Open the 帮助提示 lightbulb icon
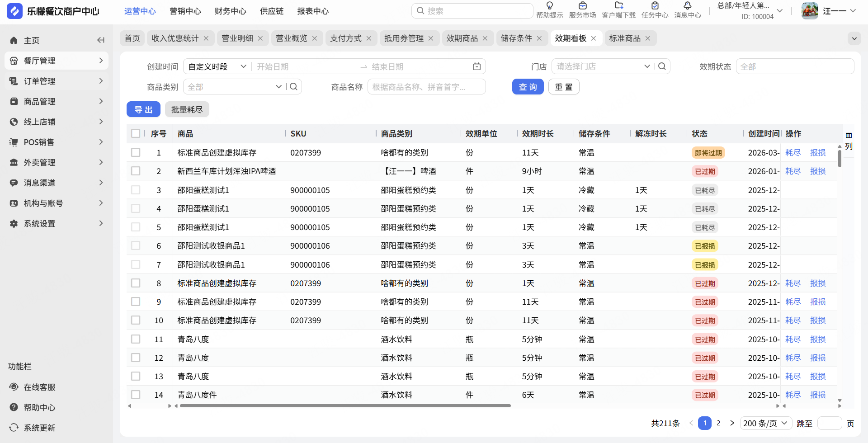 click(549, 6)
